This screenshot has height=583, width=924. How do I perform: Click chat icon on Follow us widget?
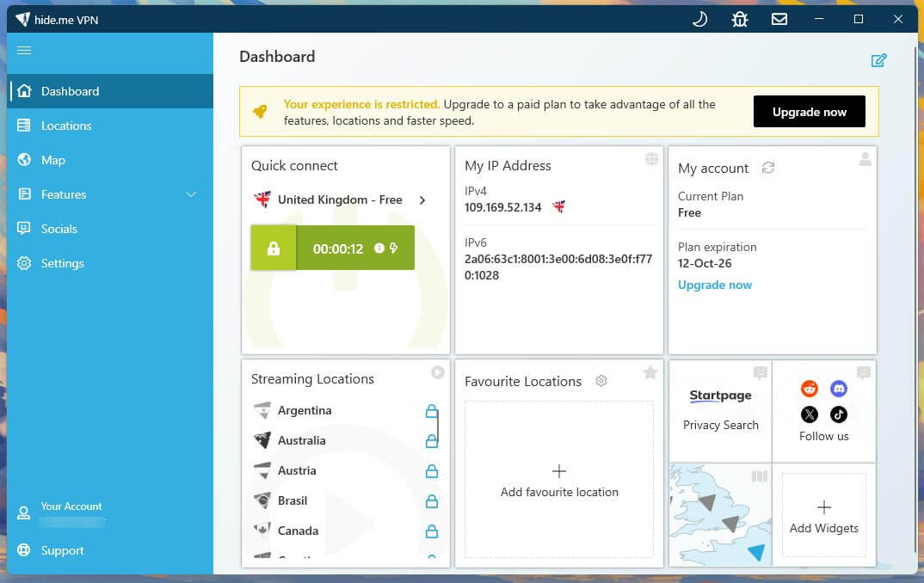click(863, 372)
